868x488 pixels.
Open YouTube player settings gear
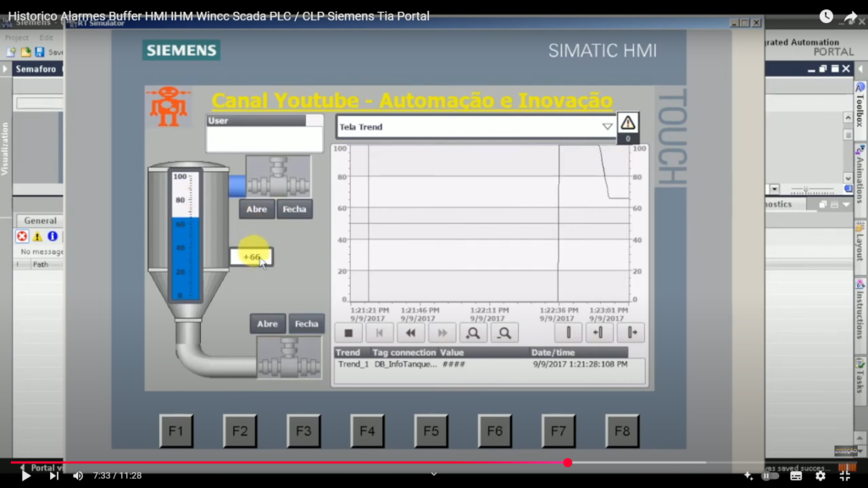point(821,476)
